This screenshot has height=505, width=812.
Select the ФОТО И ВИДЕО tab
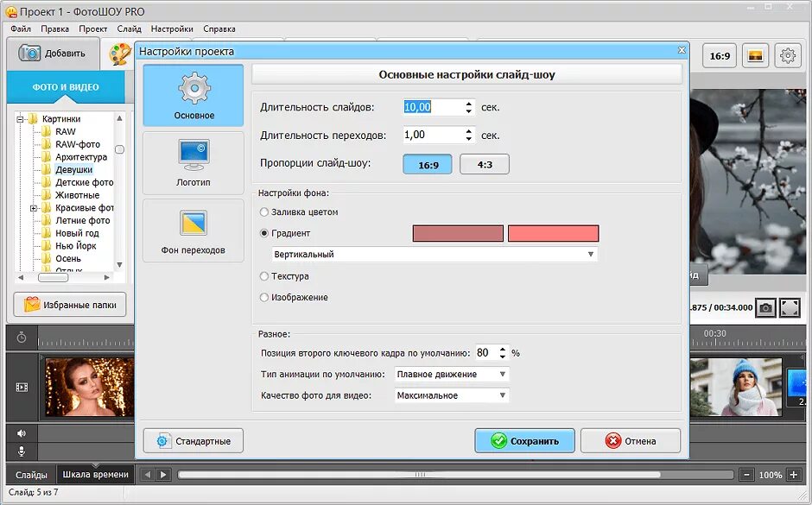[x=66, y=87]
